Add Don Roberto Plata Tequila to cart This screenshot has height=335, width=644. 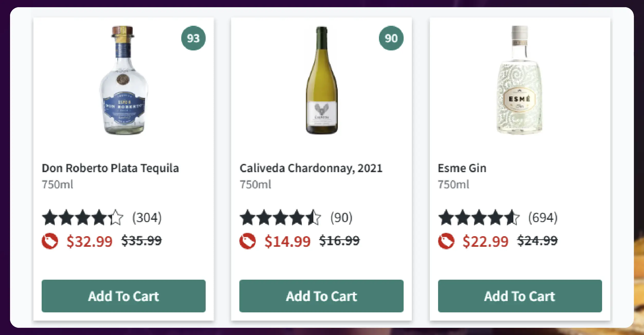pyautogui.click(x=123, y=296)
